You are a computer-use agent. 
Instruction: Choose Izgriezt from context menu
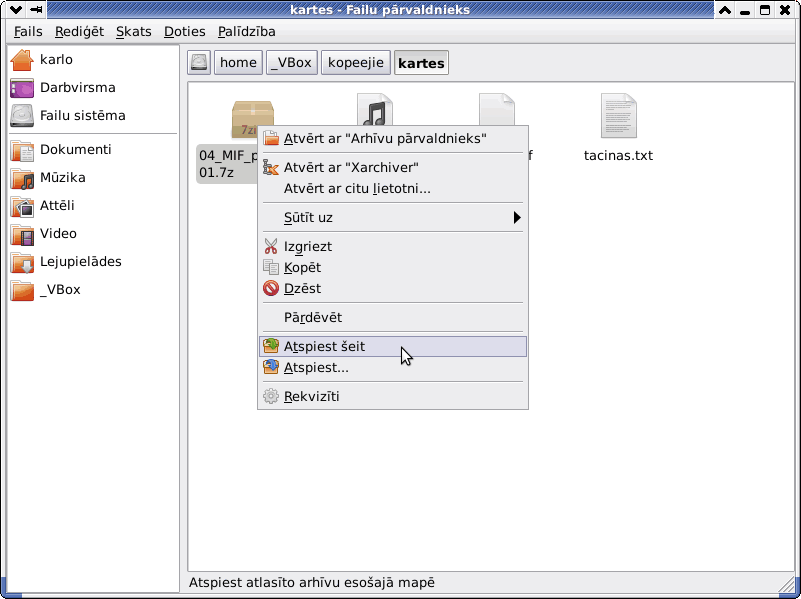tap(393, 247)
